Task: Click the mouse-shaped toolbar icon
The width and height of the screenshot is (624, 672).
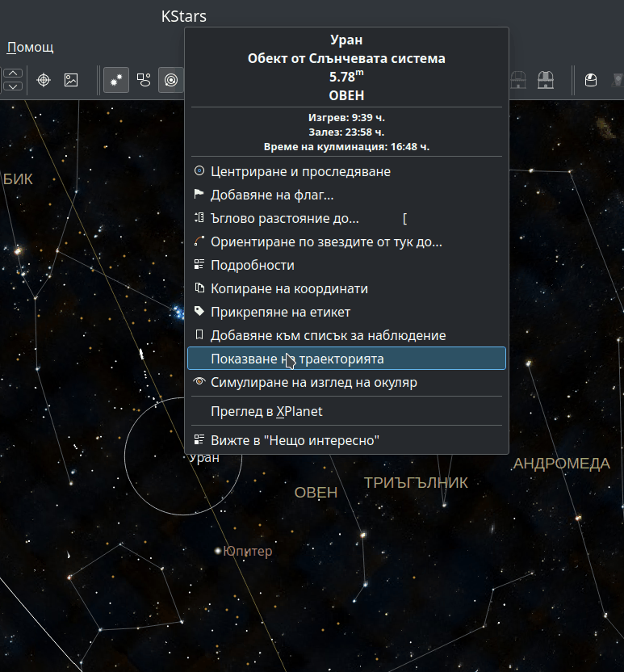Action: [591, 80]
